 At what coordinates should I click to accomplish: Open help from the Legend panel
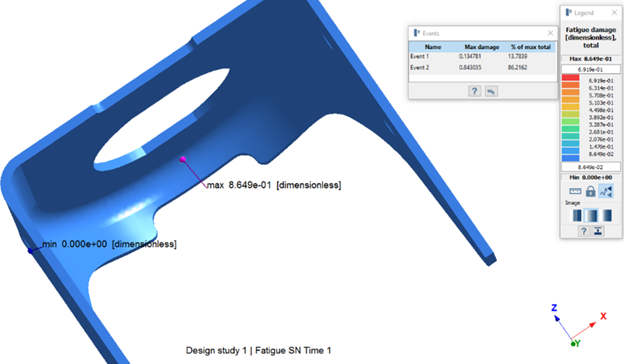click(x=583, y=231)
